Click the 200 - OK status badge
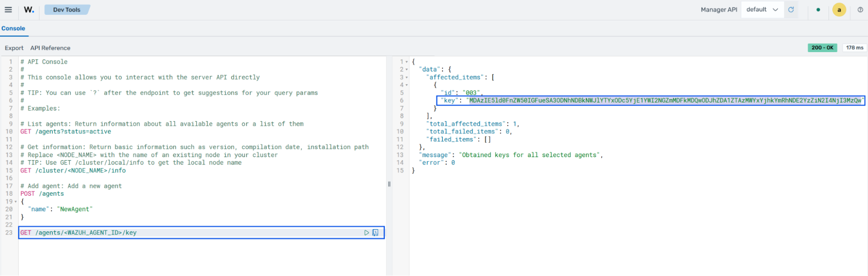The image size is (868, 276). click(822, 48)
